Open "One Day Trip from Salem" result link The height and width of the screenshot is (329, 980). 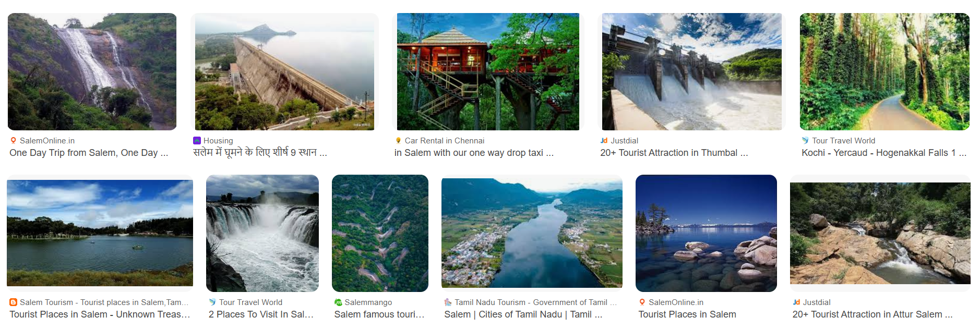click(89, 153)
